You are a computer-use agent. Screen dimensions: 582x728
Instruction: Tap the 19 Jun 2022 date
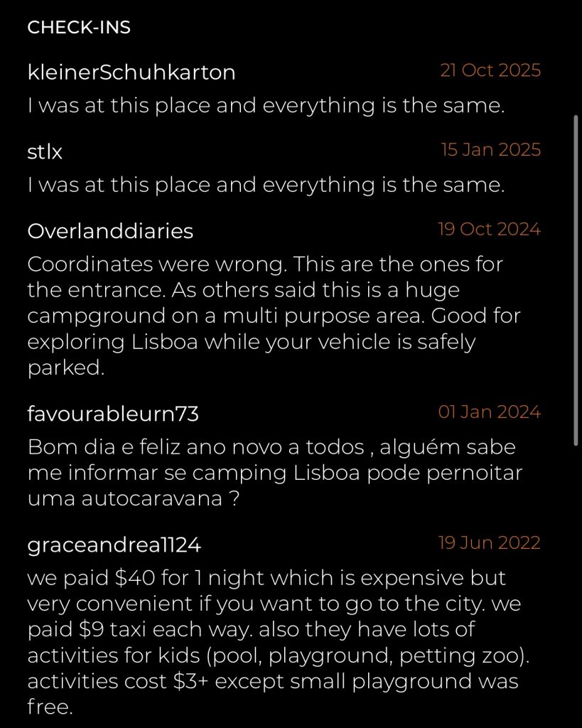pos(489,543)
